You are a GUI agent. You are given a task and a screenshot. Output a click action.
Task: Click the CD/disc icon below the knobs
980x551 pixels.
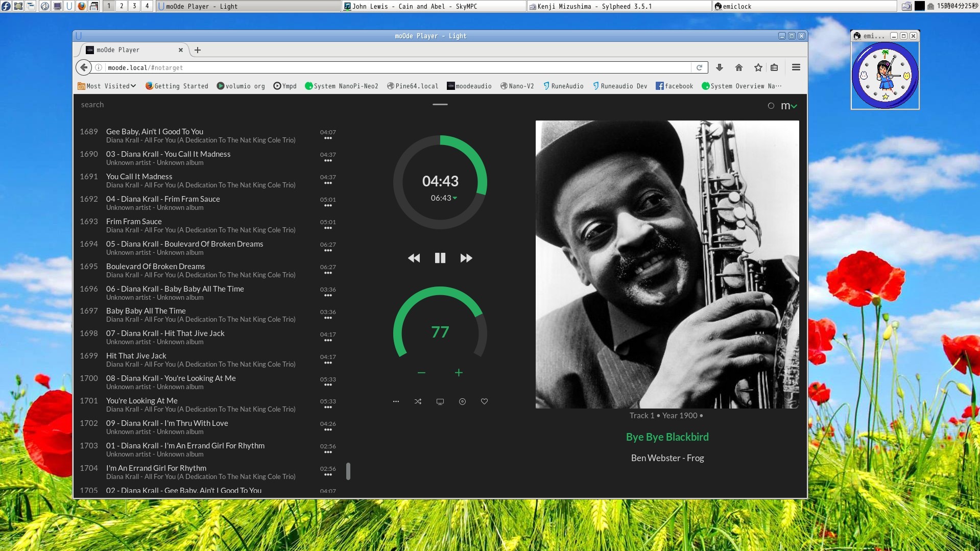[462, 401]
